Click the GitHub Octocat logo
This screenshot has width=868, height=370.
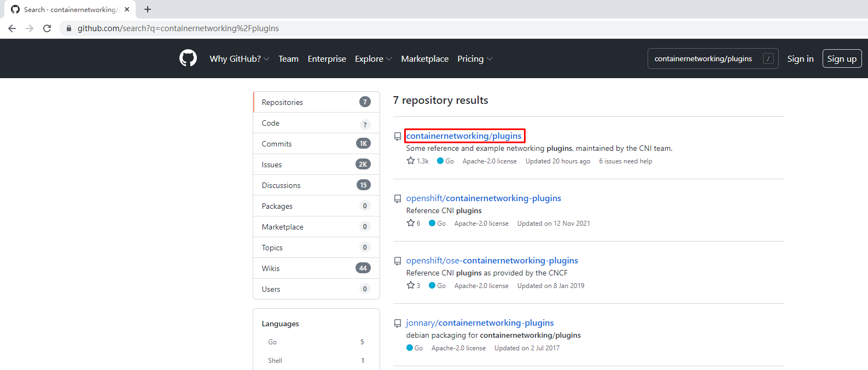click(188, 58)
